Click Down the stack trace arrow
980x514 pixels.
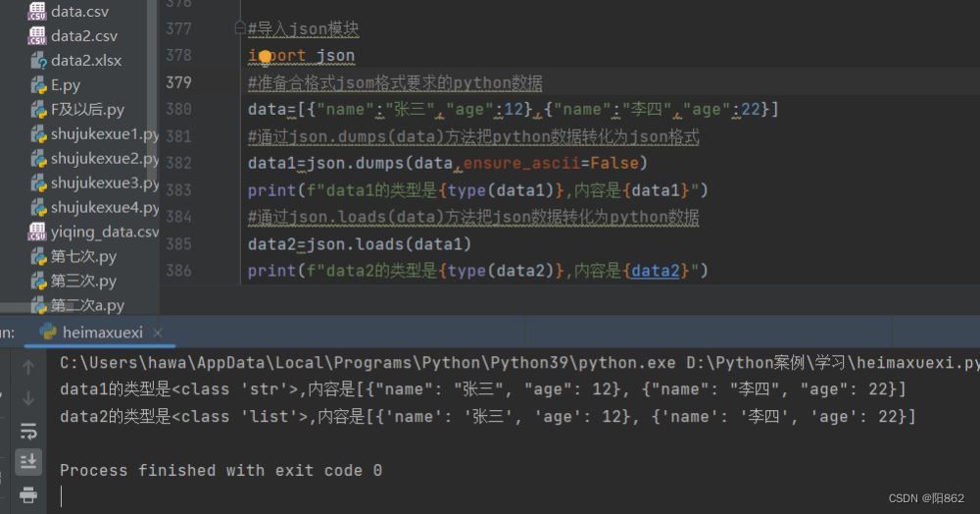coord(28,397)
